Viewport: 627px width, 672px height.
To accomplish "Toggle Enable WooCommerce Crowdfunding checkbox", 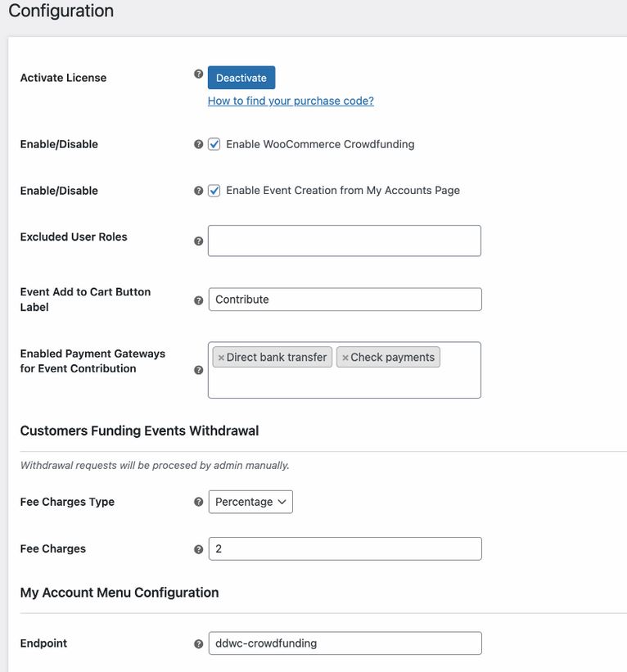I will 214,144.
